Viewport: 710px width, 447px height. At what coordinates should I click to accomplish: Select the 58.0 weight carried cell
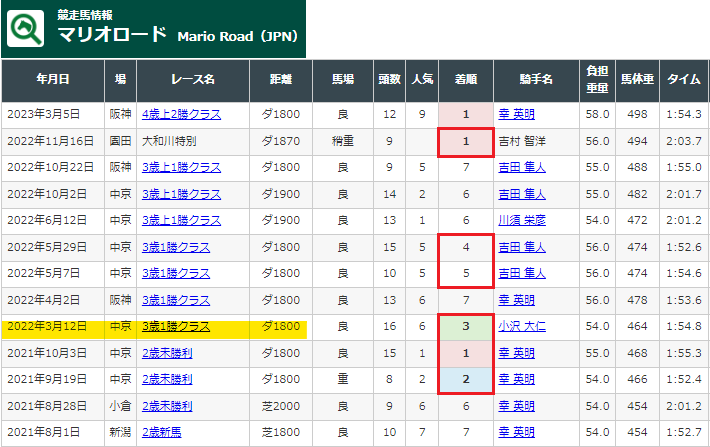pyautogui.click(x=597, y=115)
